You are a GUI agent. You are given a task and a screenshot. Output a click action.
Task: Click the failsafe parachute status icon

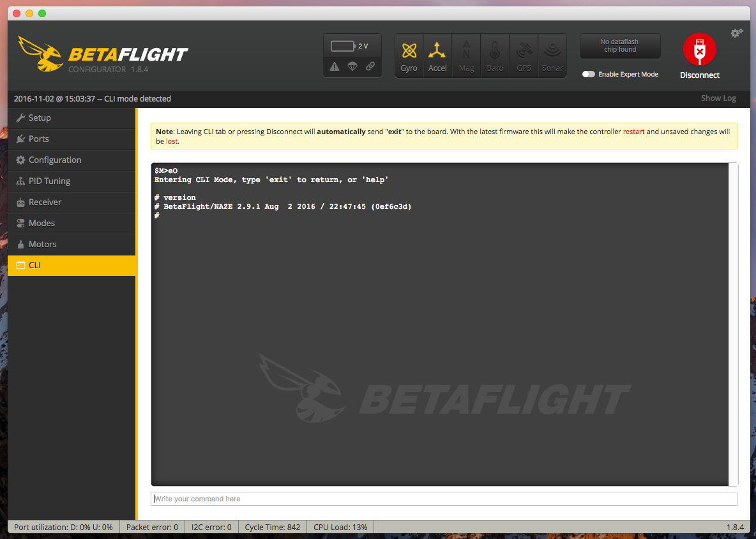pos(352,66)
